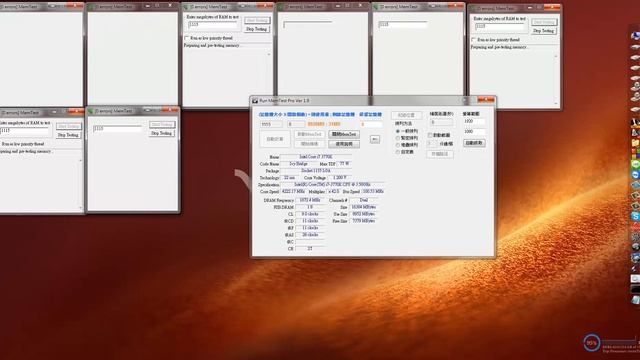Click the Core Speed value 4222.17 MHz
Screen dimensions: 640x360
click(x=293, y=191)
